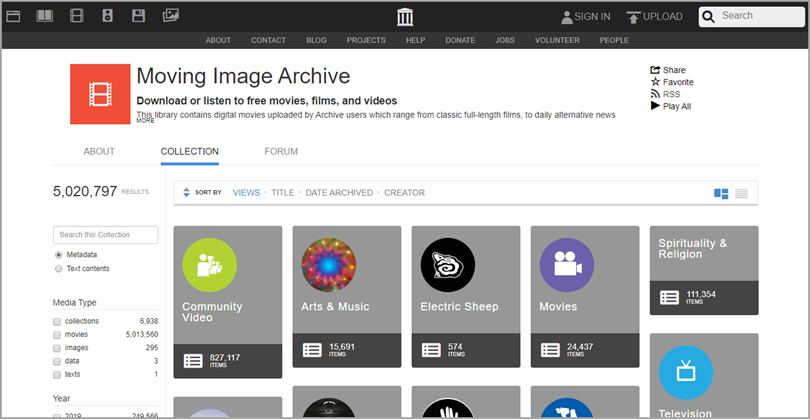
Task: Sort results by DATE ARCHIVED
Action: tap(339, 193)
